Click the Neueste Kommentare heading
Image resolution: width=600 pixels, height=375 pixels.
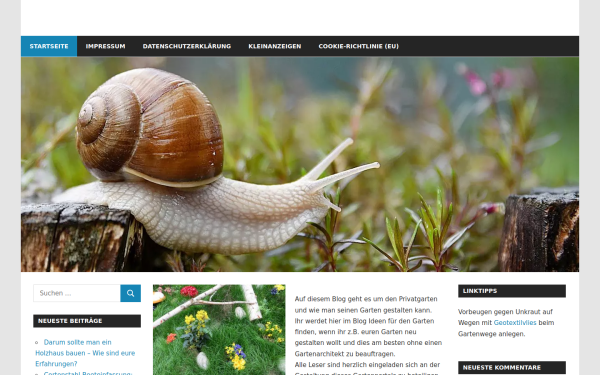pos(512,367)
